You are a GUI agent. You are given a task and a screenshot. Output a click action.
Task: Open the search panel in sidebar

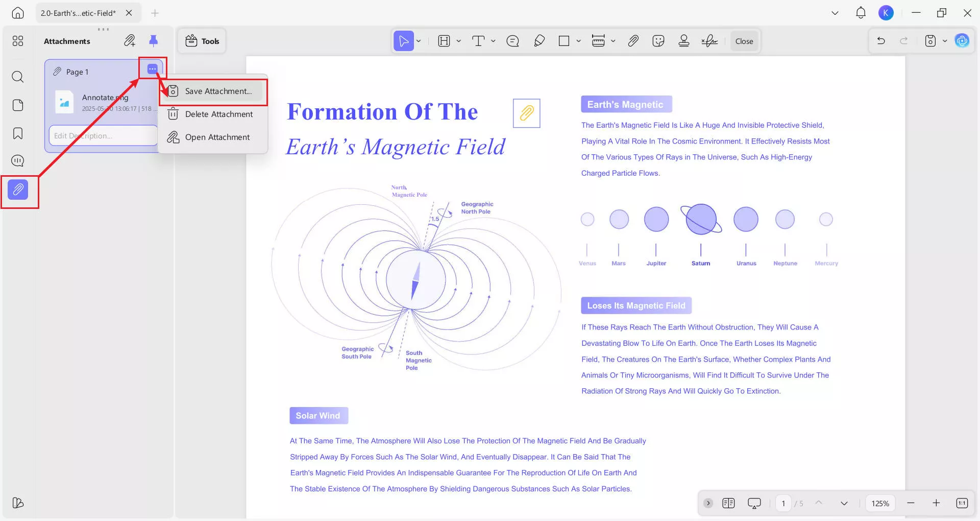pyautogui.click(x=18, y=77)
